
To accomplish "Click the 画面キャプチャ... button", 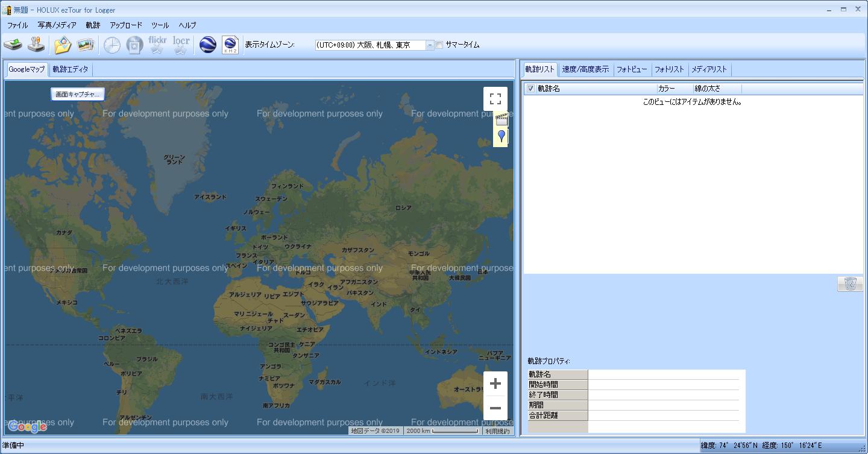I will click(77, 94).
